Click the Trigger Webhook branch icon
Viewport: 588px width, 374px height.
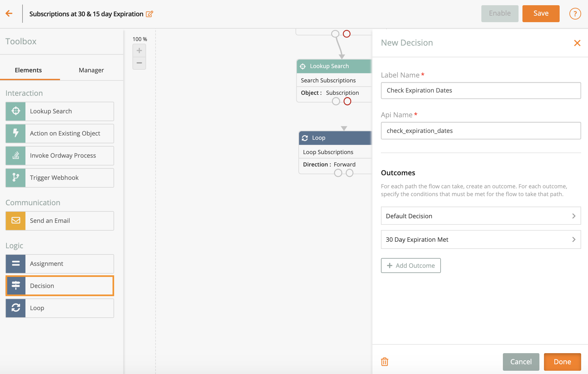click(x=16, y=178)
